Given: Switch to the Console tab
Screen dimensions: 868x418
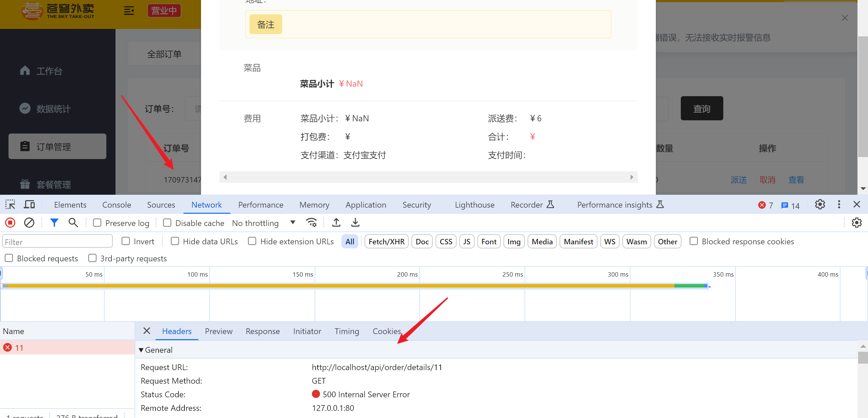Looking at the screenshot, I should 117,205.
